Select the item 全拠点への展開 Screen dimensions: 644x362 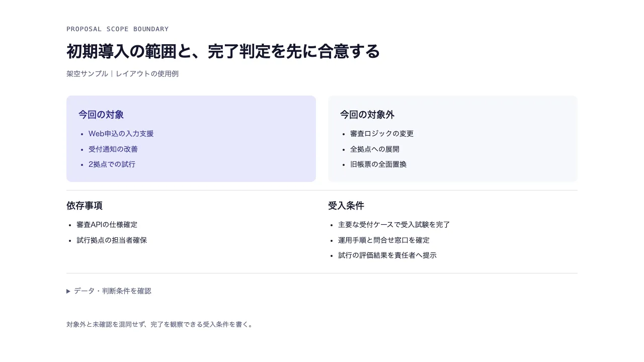pos(375,149)
